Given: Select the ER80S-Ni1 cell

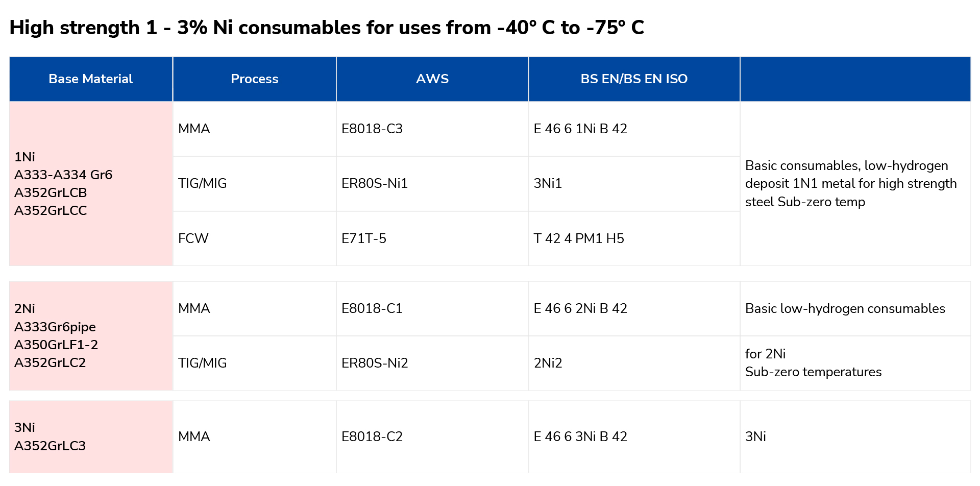Looking at the screenshot, I should click(x=432, y=184).
